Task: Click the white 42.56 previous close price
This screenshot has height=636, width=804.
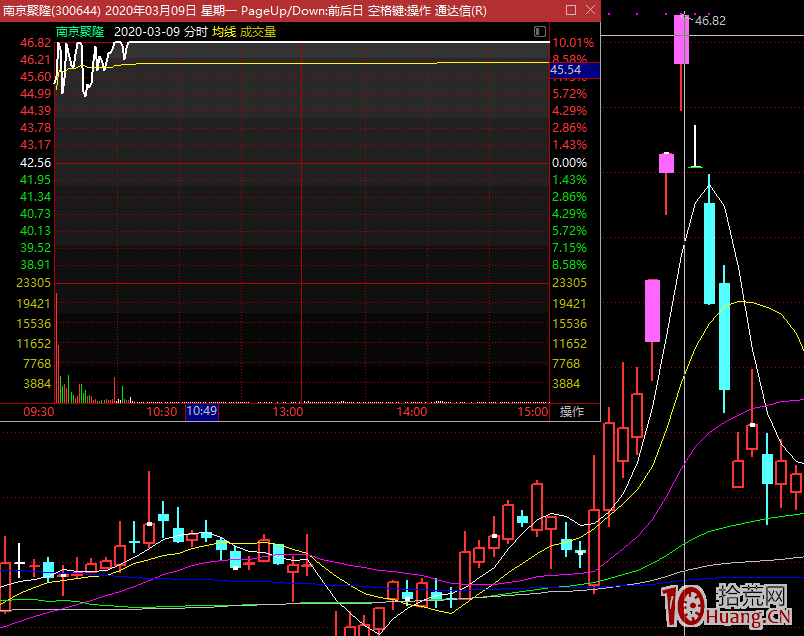Action: [x=35, y=162]
